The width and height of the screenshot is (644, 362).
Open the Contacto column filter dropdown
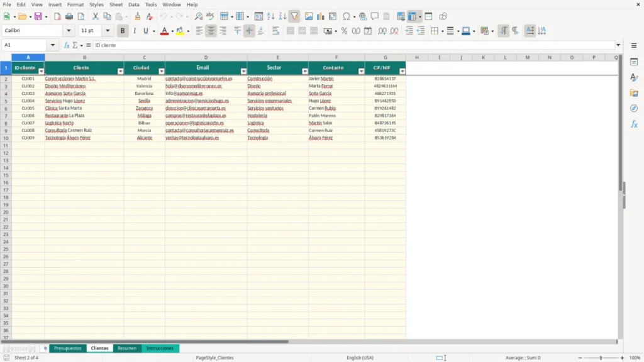pyautogui.click(x=361, y=72)
